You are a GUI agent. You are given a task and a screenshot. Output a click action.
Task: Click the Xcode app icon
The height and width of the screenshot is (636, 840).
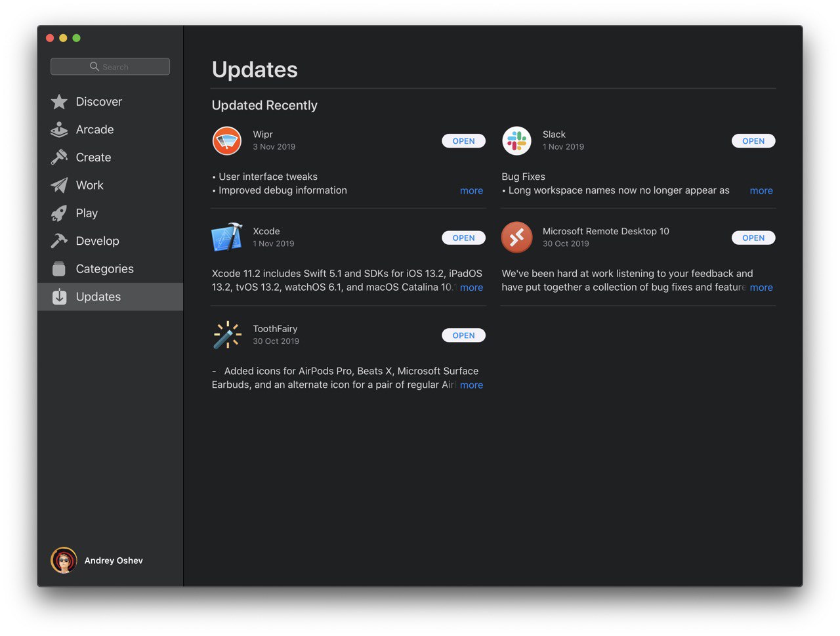point(227,238)
